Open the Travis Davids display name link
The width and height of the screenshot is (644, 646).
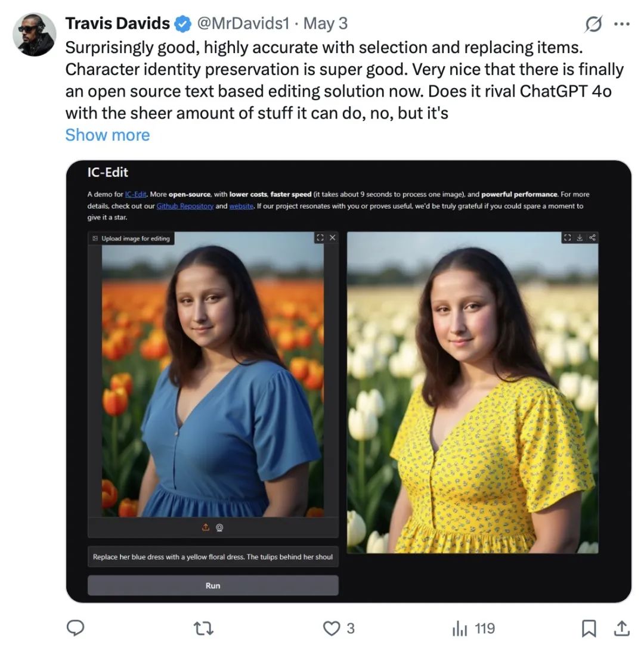(x=117, y=23)
